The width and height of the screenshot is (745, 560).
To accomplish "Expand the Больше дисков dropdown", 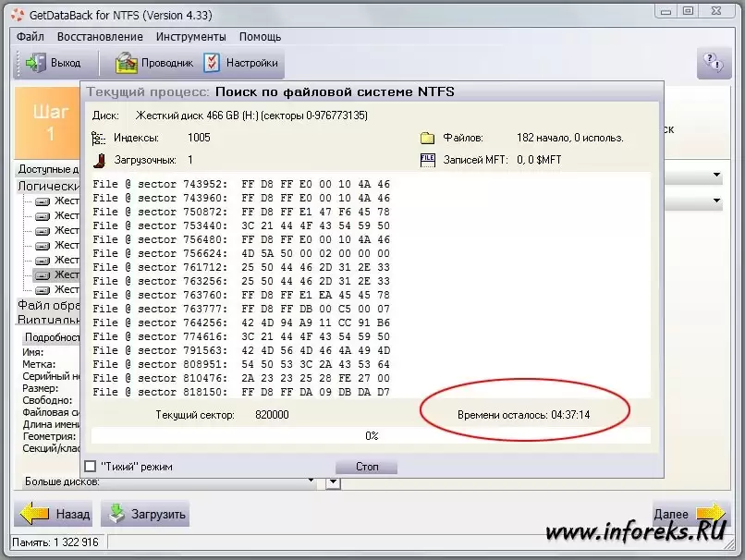I will click(334, 481).
